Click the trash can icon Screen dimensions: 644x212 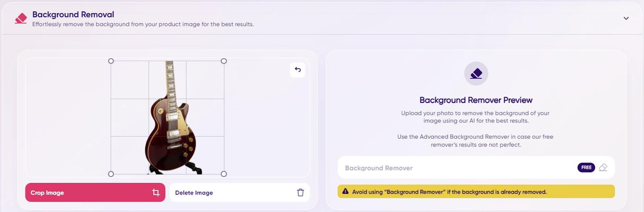click(300, 193)
